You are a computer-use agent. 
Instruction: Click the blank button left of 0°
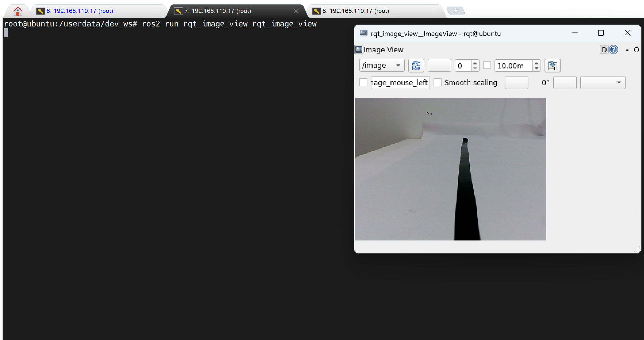pos(516,83)
